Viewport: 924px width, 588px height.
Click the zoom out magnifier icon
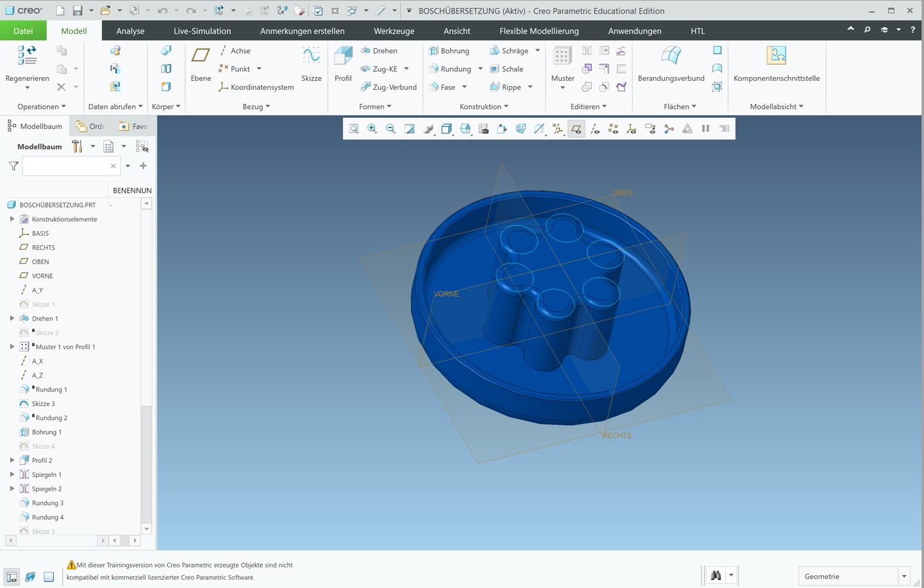click(x=391, y=129)
